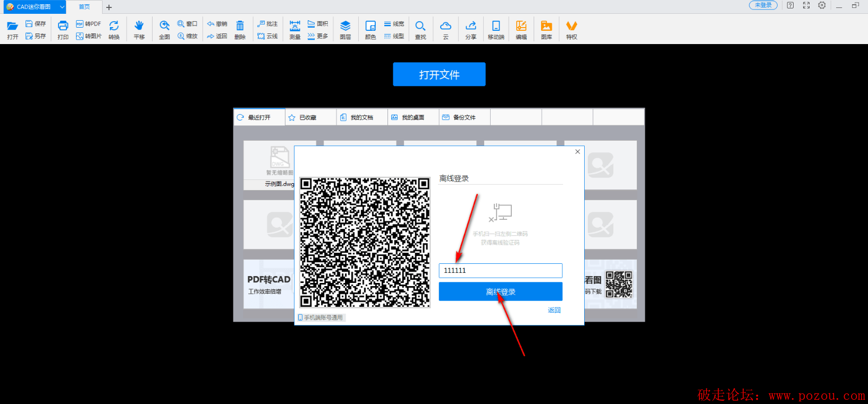Image resolution: width=868 pixels, height=404 pixels.
Task: Expand the CAD迷你看图 app menu dropdown
Action: (x=62, y=7)
